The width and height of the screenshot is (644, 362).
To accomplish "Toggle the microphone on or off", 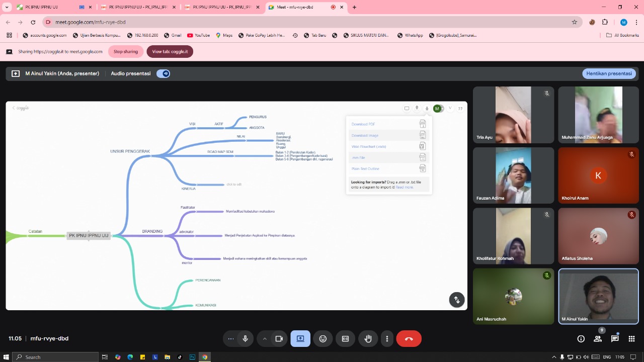I will click(245, 339).
